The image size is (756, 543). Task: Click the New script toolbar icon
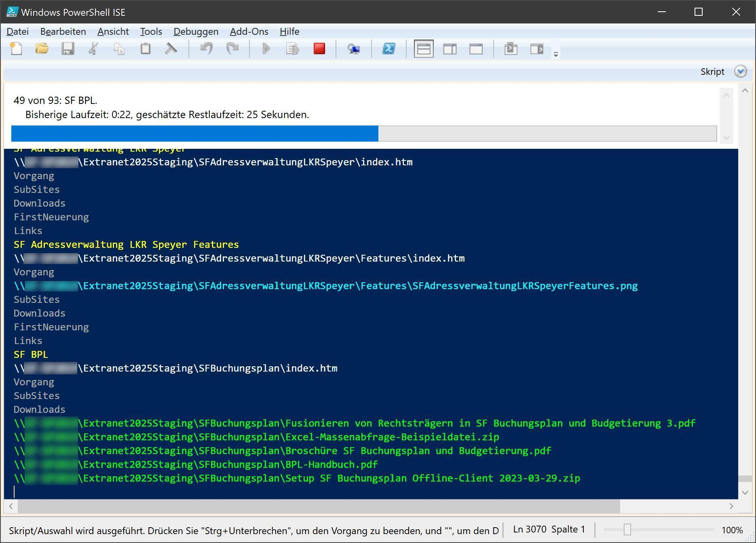[x=16, y=49]
